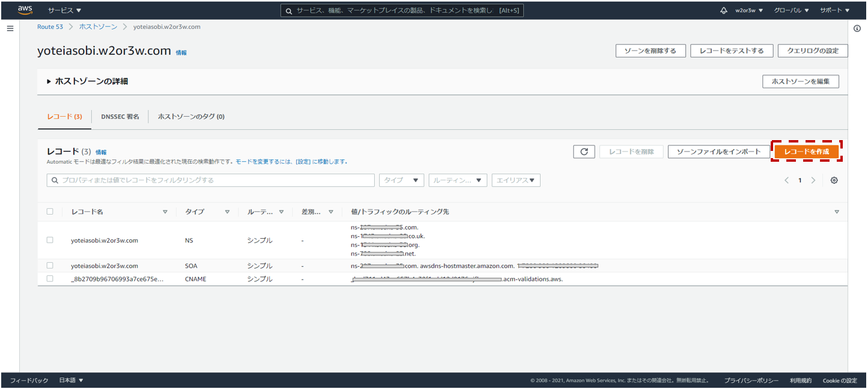This screenshot has height=389, width=868.
Task: Click Route 53 breadcrumb link
Action: click(50, 27)
